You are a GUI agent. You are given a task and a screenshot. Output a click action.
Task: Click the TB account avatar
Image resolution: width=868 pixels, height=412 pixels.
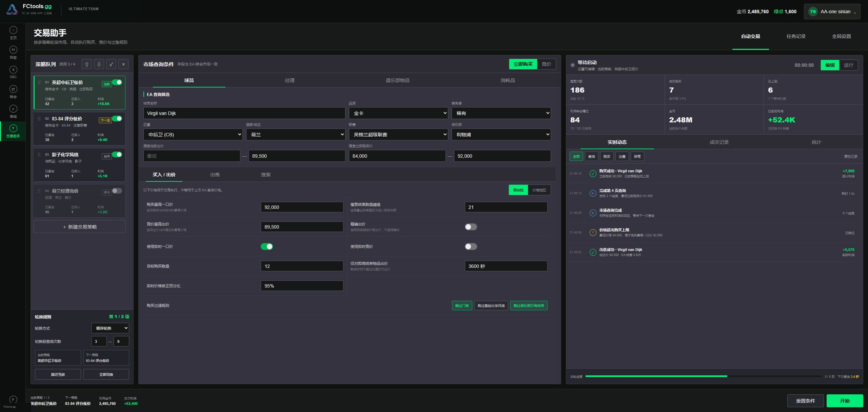pyautogui.click(x=813, y=12)
